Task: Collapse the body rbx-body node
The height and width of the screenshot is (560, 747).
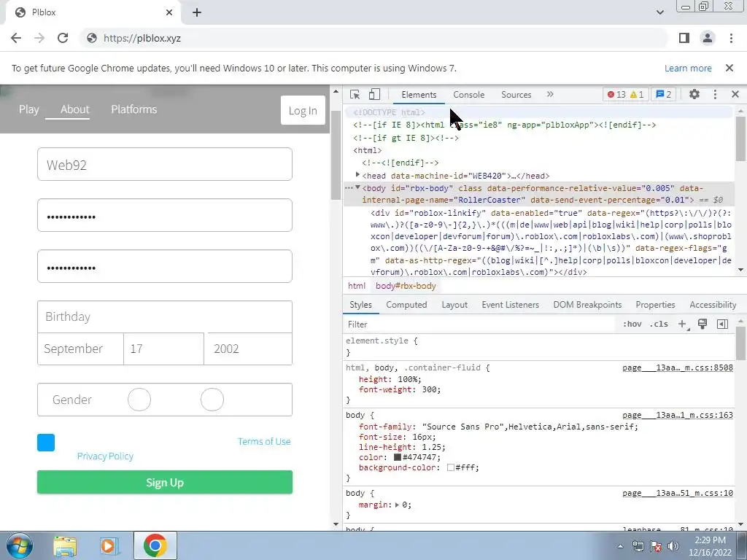Action: pos(357,187)
